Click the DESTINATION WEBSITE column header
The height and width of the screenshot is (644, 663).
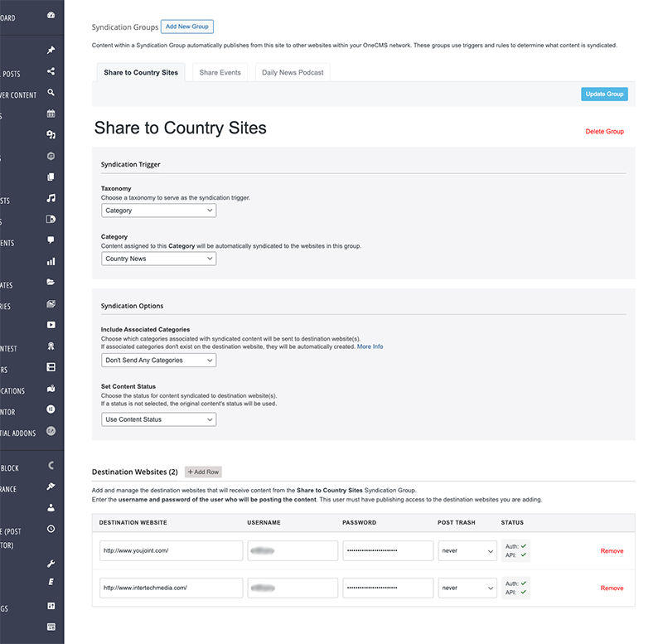click(133, 523)
